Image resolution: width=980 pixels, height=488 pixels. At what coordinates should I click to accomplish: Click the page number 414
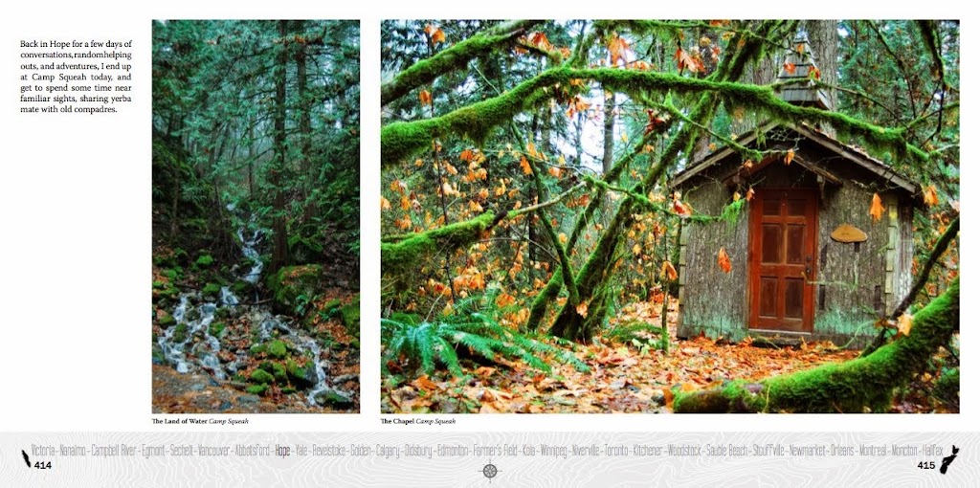click(x=42, y=465)
